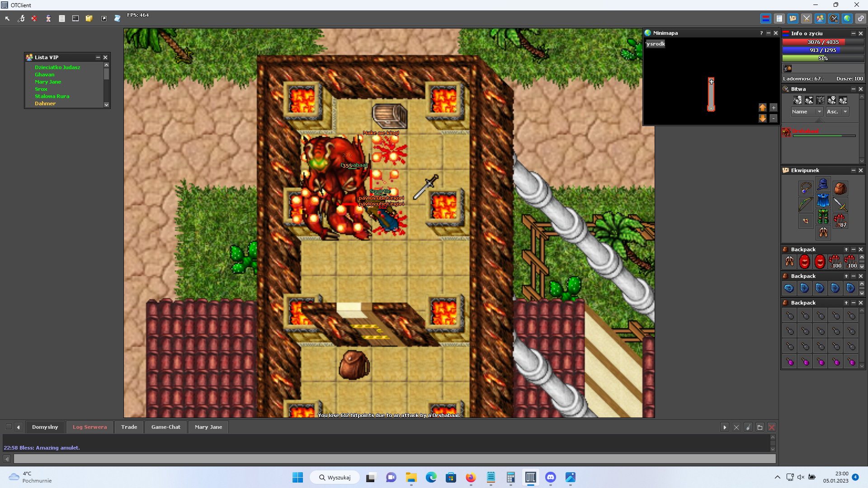Toggle the skills list page button
868x488 pixels.
[x=779, y=19]
